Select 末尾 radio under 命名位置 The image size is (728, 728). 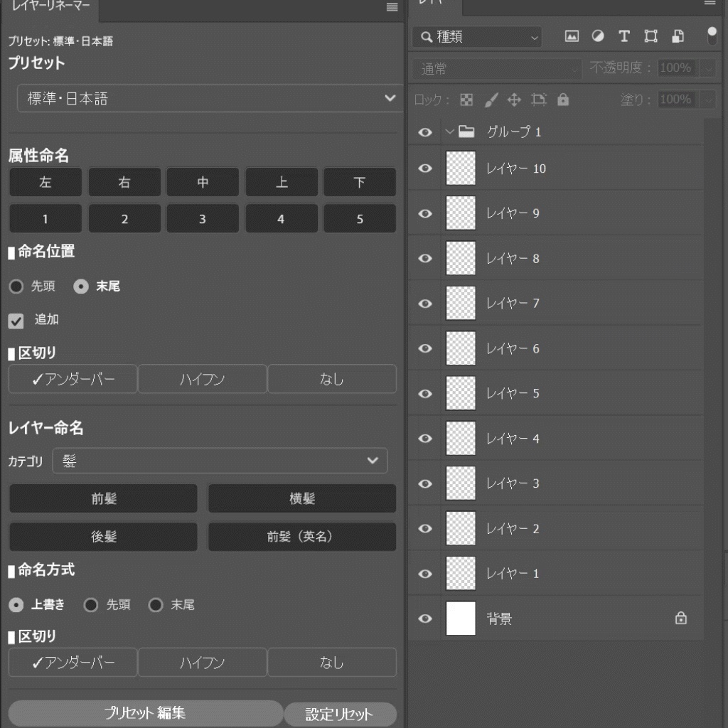click(x=81, y=287)
